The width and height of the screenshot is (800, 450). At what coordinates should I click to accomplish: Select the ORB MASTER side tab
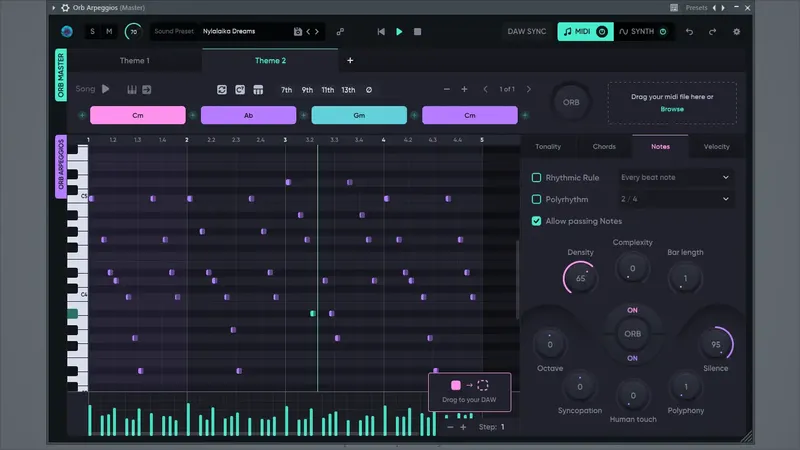(61, 75)
